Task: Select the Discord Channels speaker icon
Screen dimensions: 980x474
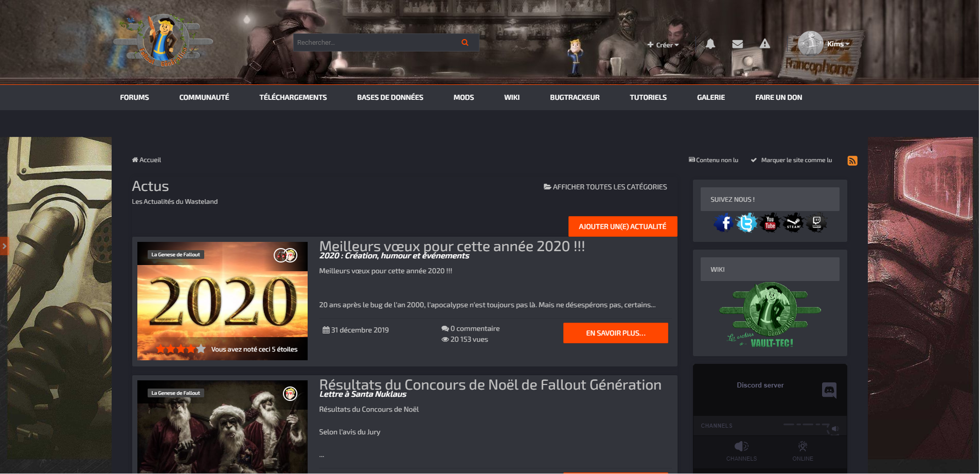Action: pos(741,446)
